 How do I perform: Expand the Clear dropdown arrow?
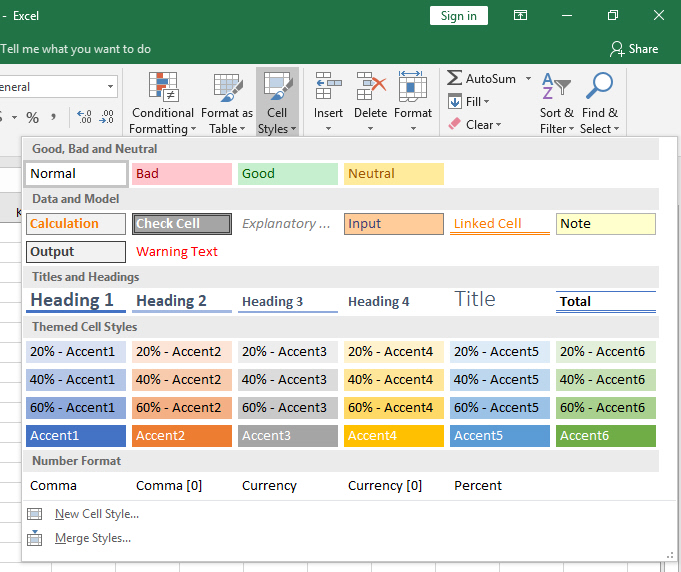(498, 125)
